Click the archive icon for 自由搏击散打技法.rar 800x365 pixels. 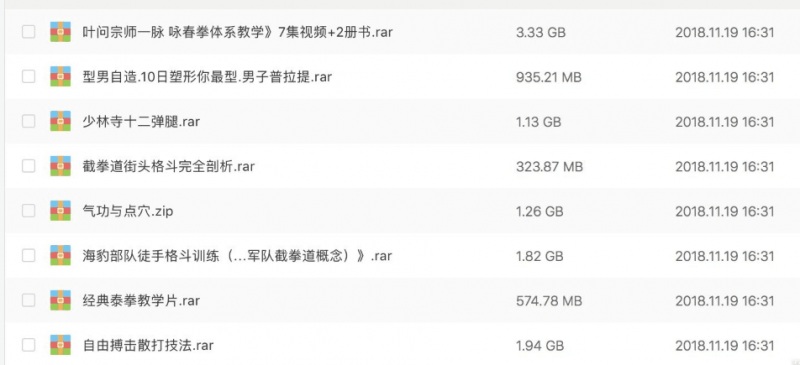click(60, 345)
